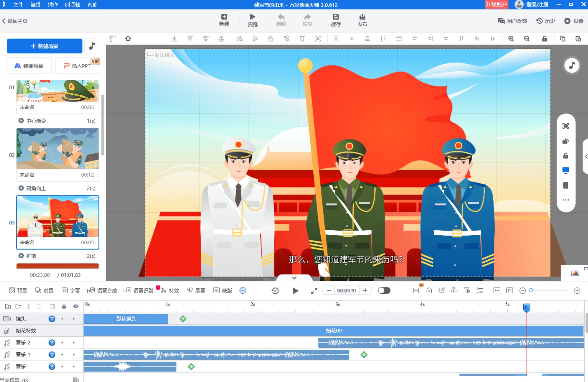This screenshot has height=382, width=588.
Task: Click the scene list vertical scrollbar
Action: 103,125
